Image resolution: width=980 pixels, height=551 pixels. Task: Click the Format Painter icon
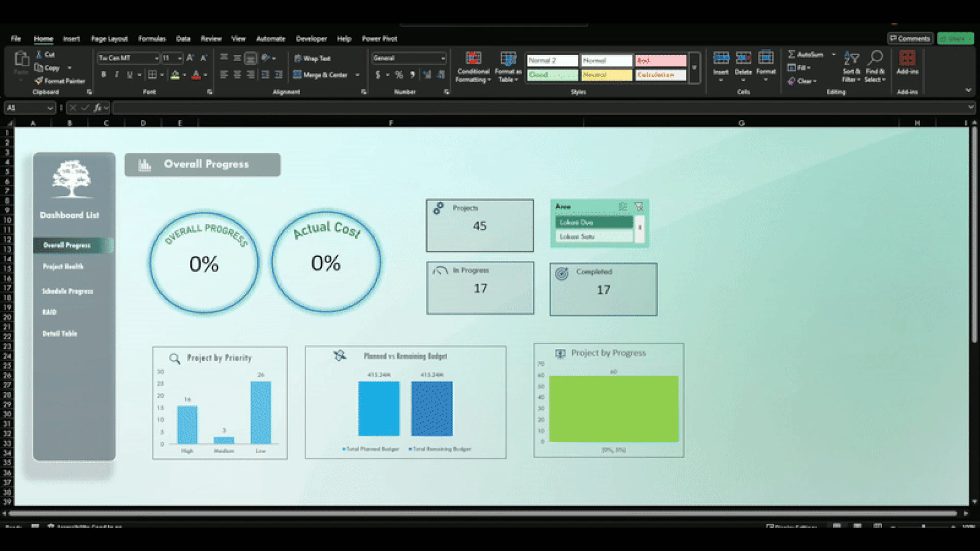pos(39,81)
